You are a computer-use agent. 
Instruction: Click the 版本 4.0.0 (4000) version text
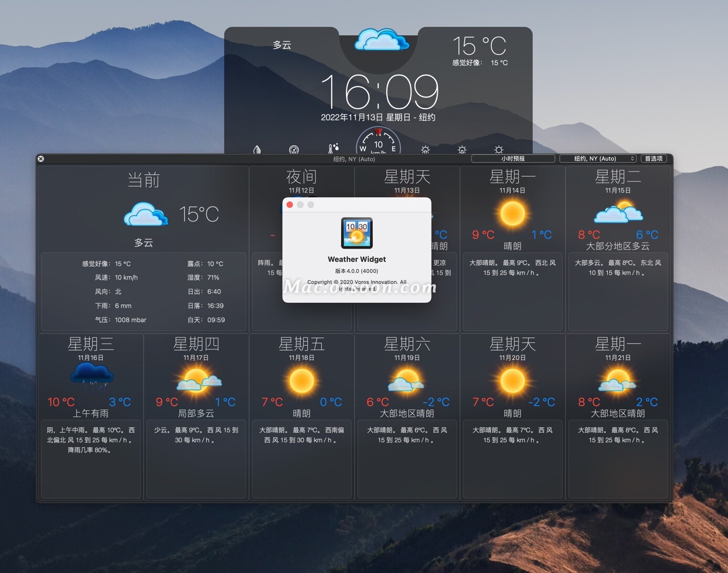(357, 271)
